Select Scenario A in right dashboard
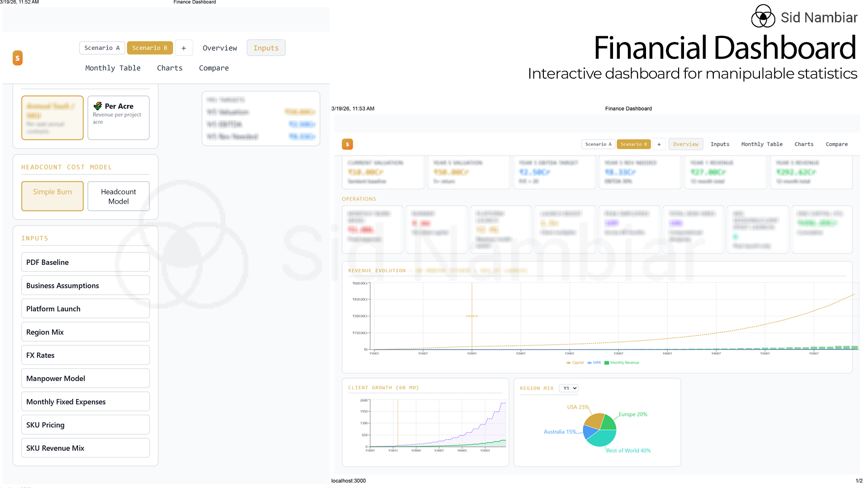The image size is (868, 488). coord(598,144)
